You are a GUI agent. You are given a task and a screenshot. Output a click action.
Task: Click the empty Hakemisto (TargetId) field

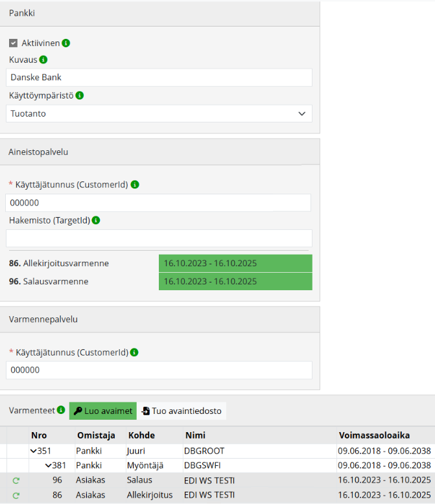(x=159, y=238)
